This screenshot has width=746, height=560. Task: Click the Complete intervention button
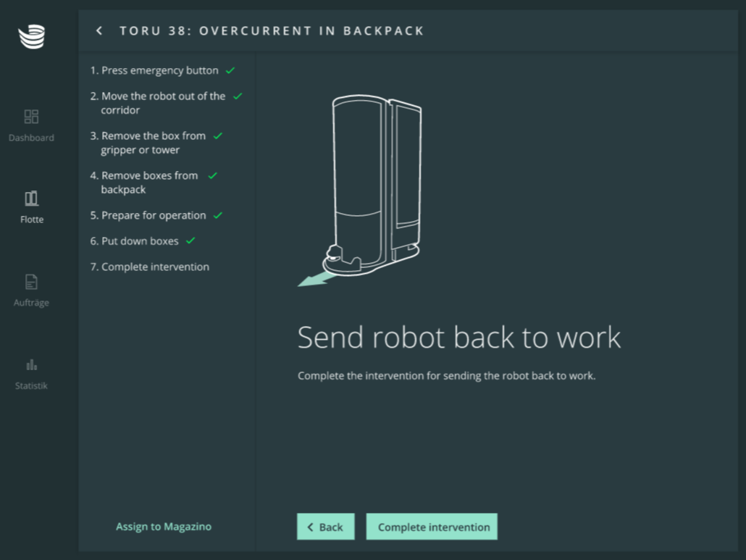432,527
